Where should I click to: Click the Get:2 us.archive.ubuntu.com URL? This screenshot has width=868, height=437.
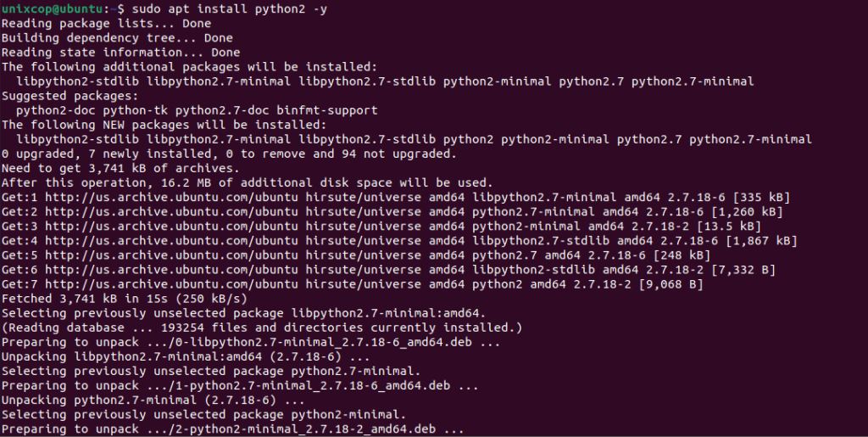pyautogui.click(x=171, y=211)
